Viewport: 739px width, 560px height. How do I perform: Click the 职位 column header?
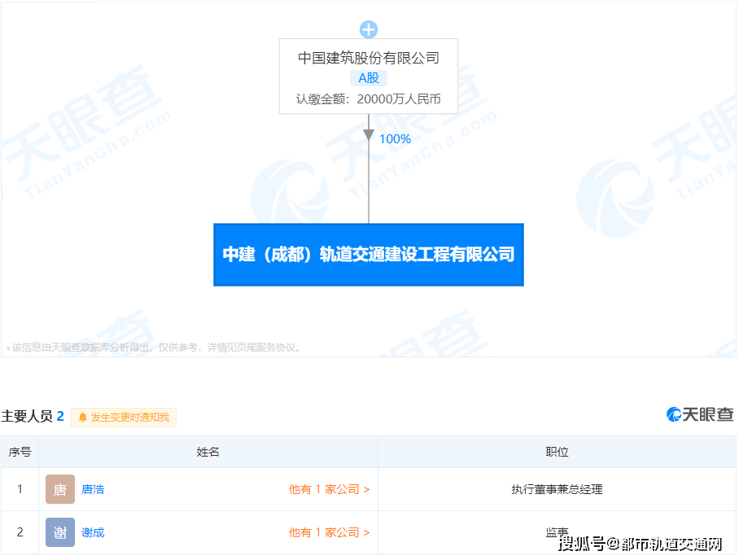(x=557, y=452)
